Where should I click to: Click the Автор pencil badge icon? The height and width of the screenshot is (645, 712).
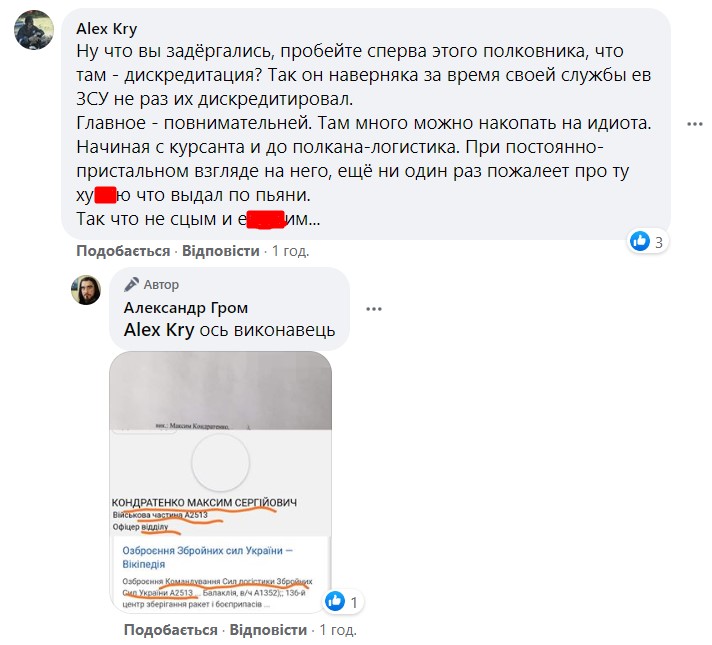pyautogui.click(x=131, y=285)
